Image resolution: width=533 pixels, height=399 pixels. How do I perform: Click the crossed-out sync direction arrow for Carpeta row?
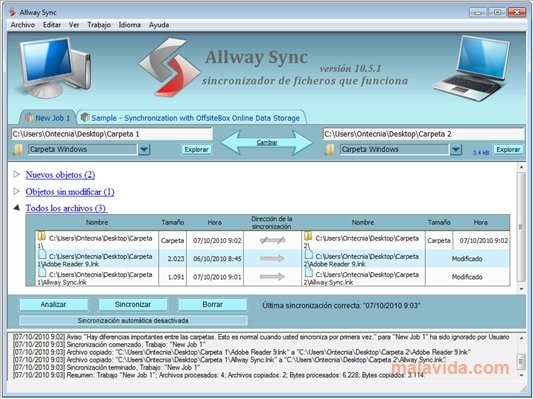pyautogui.click(x=272, y=241)
